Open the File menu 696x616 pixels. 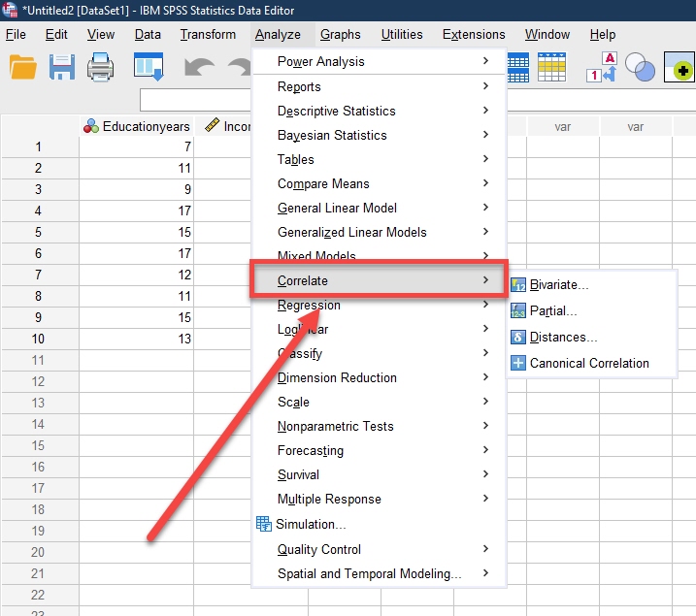tap(16, 35)
